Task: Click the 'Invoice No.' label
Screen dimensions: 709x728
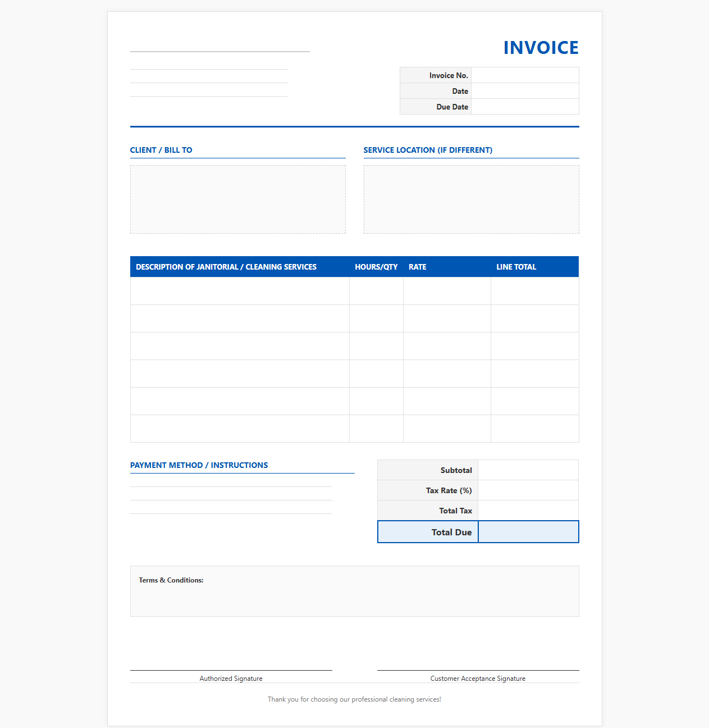Action: click(x=449, y=75)
